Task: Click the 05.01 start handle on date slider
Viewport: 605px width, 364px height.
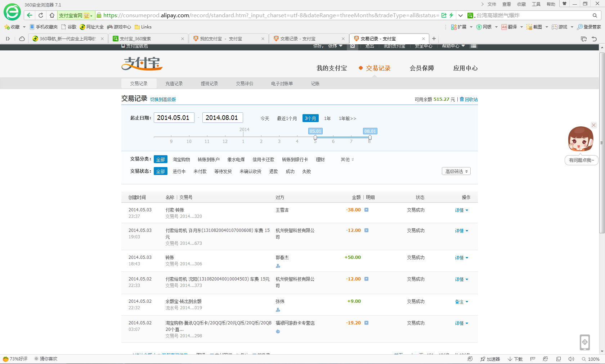Action: coord(315,138)
